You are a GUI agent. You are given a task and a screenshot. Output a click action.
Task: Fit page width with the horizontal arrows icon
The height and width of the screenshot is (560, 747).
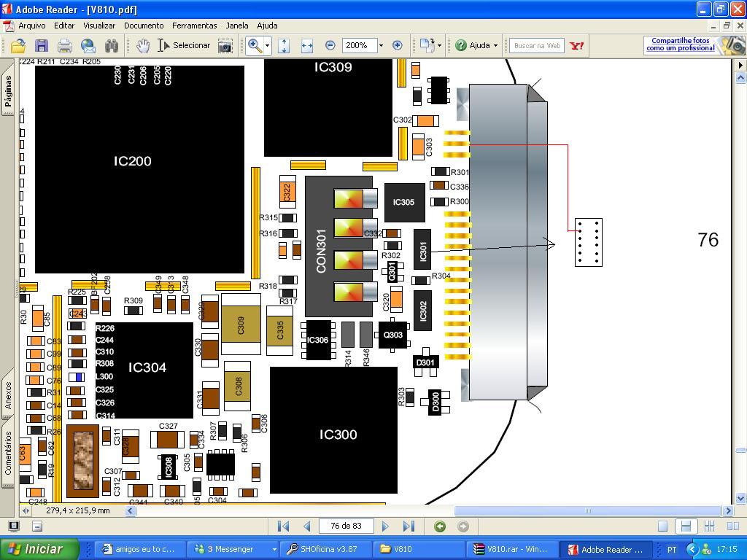pyautogui.click(x=307, y=46)
